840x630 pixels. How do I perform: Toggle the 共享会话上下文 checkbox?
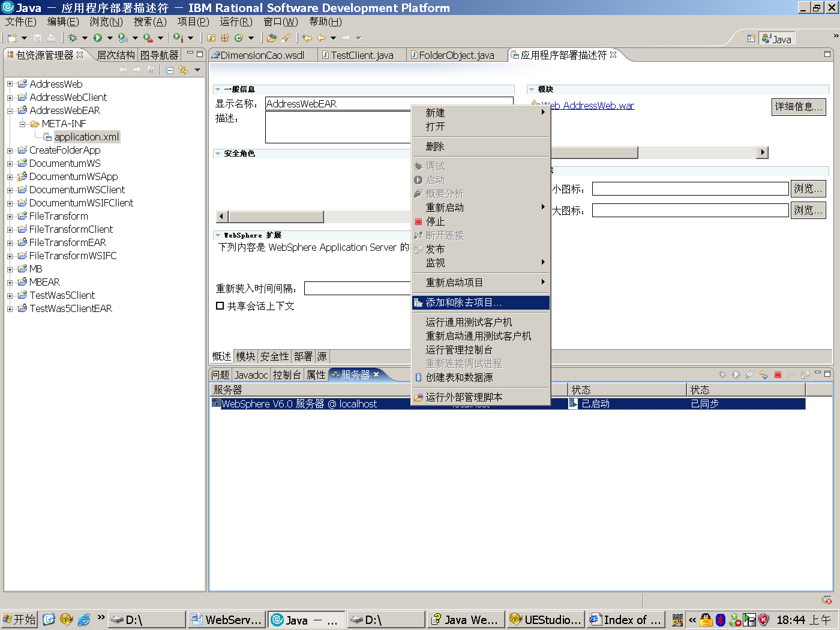coord(220,306)
